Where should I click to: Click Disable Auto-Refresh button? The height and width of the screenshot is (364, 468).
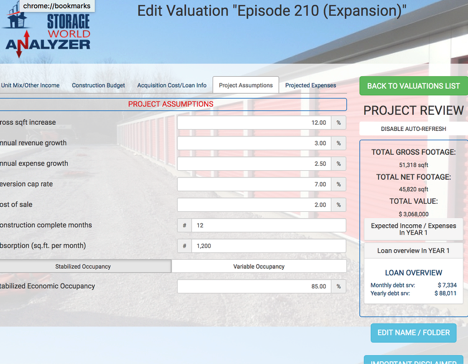click(x=413, y=129)
